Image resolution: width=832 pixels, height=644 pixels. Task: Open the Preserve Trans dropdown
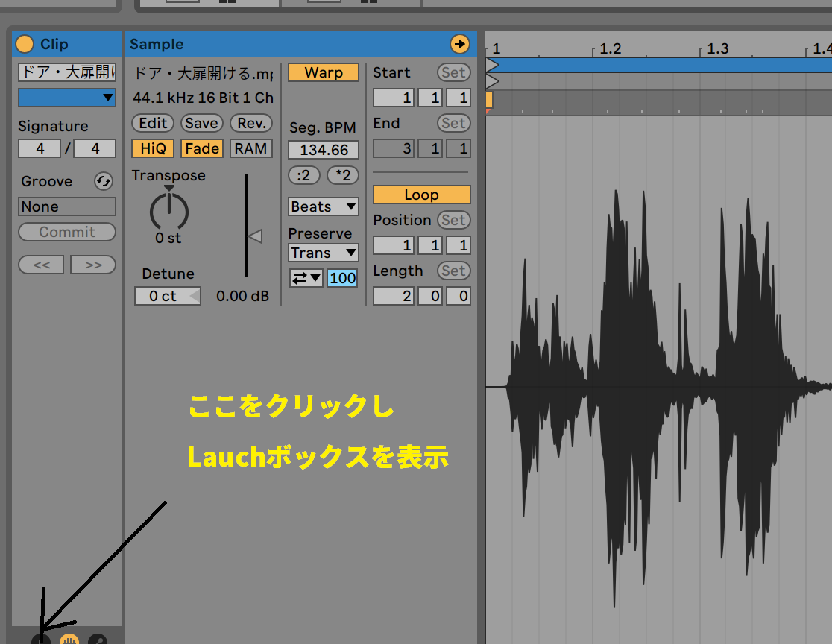click(324, 253)
